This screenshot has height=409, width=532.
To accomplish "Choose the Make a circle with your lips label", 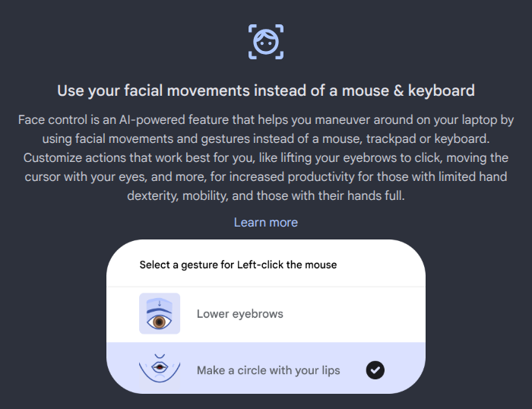I will [268, 370].
